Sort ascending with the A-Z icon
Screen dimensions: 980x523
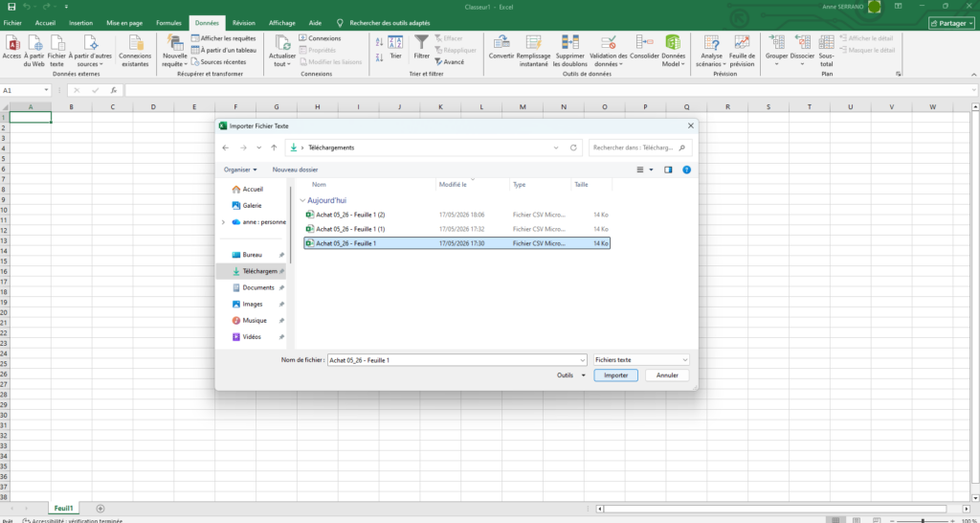[x=379, y=42]
